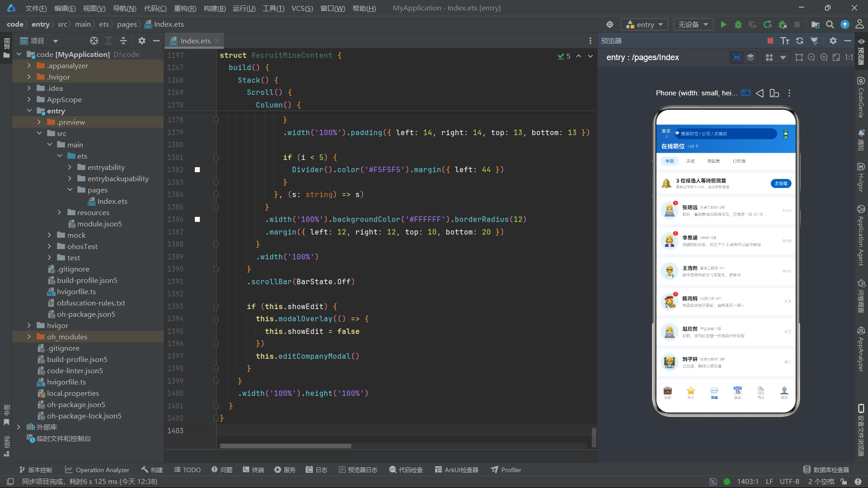This screenshot has width=868, height=488.
Task: Click the blue update arrow icon
Action: pyautogui.click(x=845, y=24)
